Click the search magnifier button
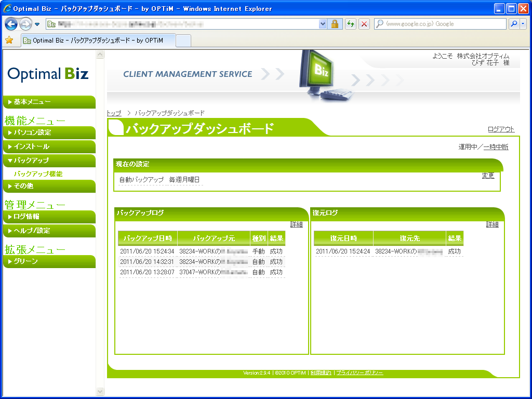532x399 pixels. pyautogui.click(x=514, y=24)
